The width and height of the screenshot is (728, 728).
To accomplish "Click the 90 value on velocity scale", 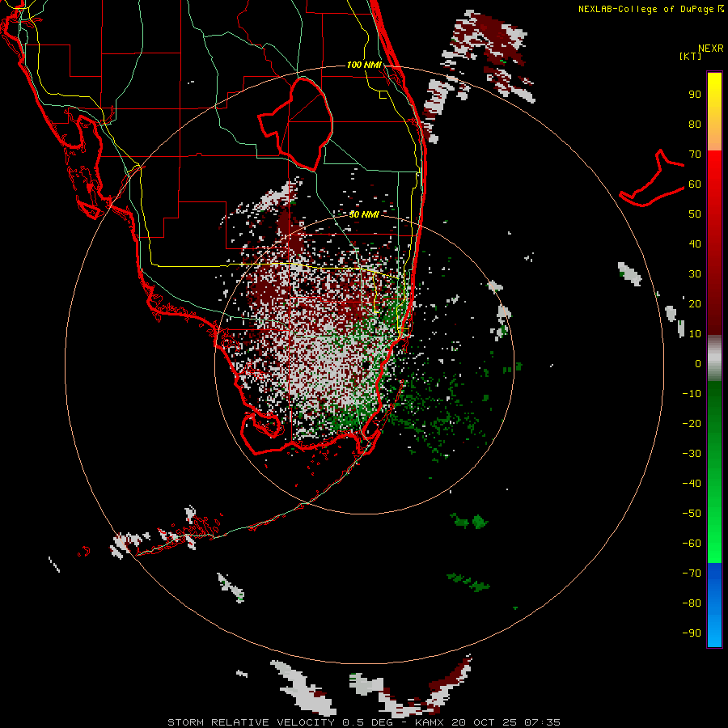I will point(695,95).
